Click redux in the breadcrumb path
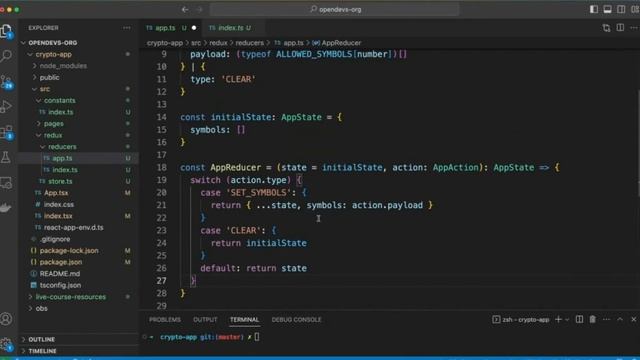The width and height of the screenshot is (640, 360). coord(218,42)
